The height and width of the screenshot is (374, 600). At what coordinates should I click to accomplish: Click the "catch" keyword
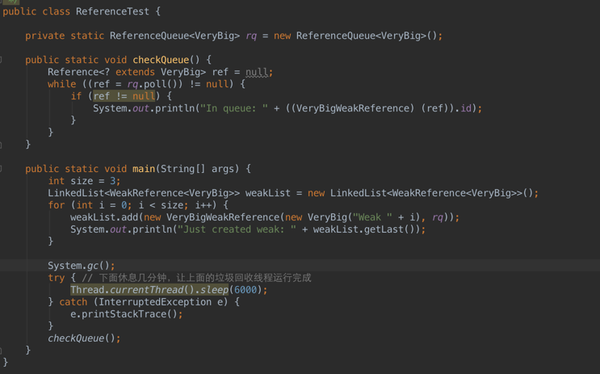[73, 302]
